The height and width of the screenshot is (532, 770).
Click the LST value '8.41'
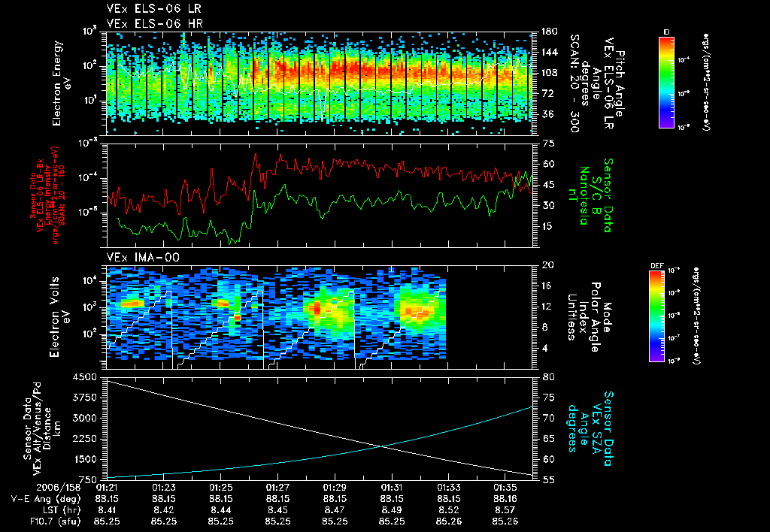point(107,510)
